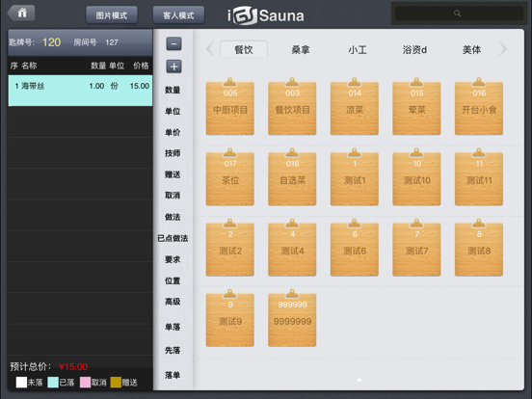Image resolution: width=532 pixels, height=399 pixels.
Task: Click the 单价 option
Action: (x=173, y=132)
